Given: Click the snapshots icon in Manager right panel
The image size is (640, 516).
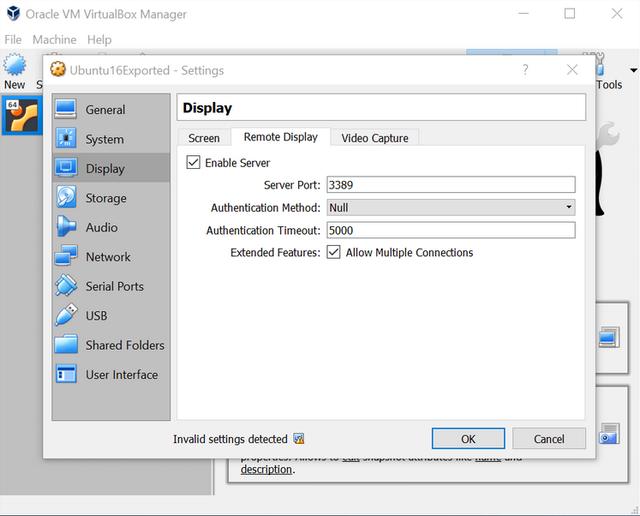Looking at the screenshot, I should (609, 337).
